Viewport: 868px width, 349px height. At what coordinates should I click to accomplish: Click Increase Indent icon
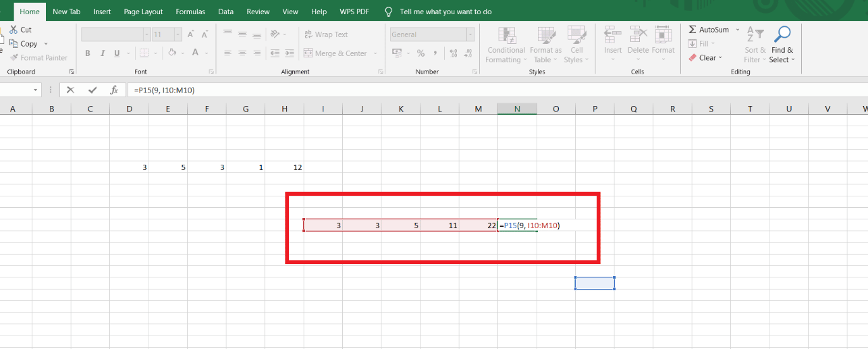tap(290, 53)
